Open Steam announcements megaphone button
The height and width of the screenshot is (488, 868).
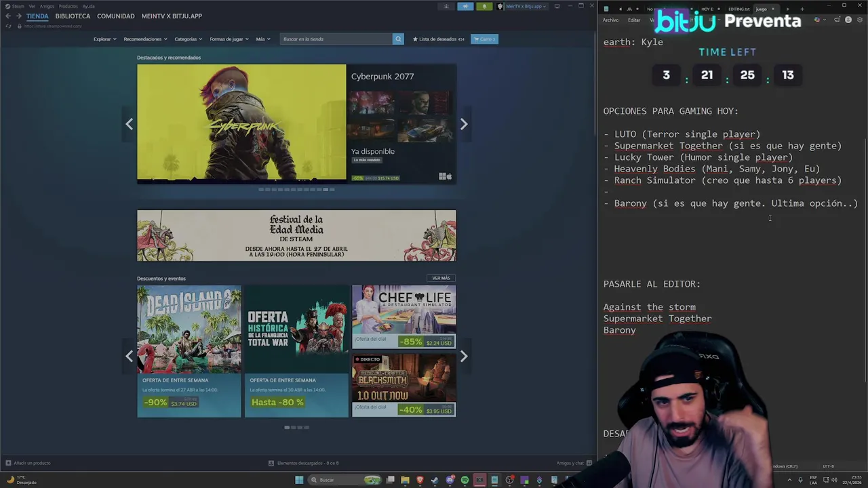click(x=465, y=6)
